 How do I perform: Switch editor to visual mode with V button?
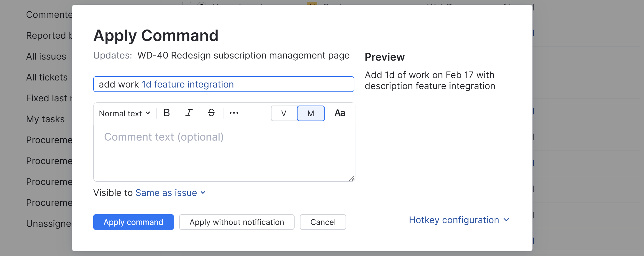[x=283, y=113]
